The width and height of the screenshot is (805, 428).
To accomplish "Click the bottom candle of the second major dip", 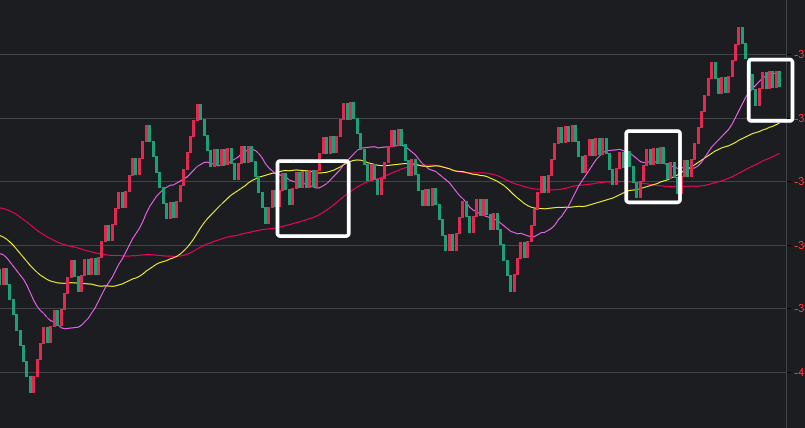I will 512,283.
